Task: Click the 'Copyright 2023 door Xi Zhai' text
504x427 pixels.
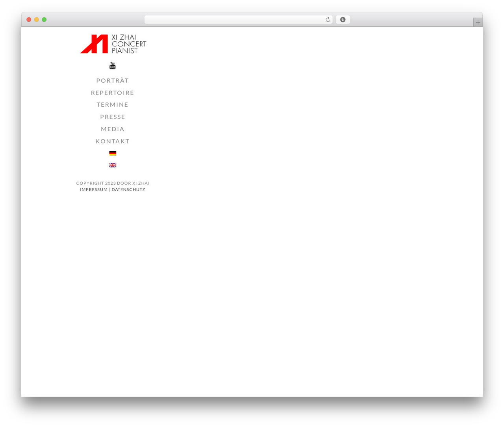Action: [113, 183]
